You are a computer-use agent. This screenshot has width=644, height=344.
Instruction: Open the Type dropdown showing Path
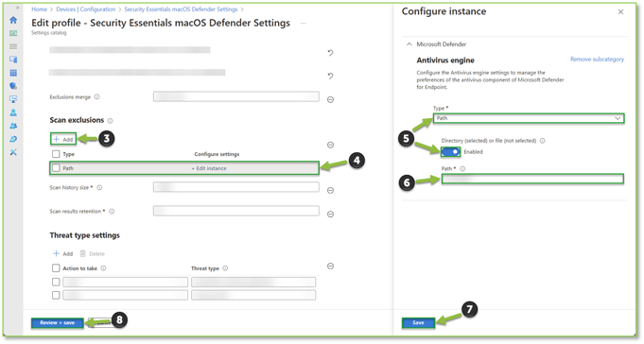(529, 118)
